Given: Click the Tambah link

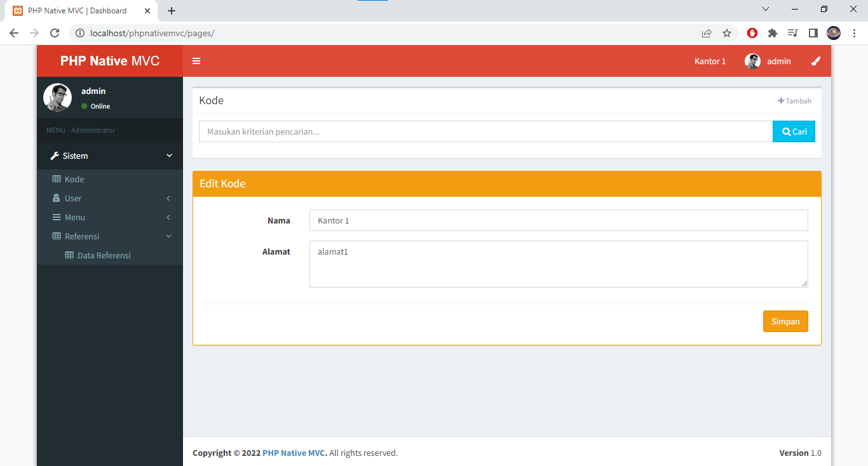Looking at the screenshot, I should [794, 101].
